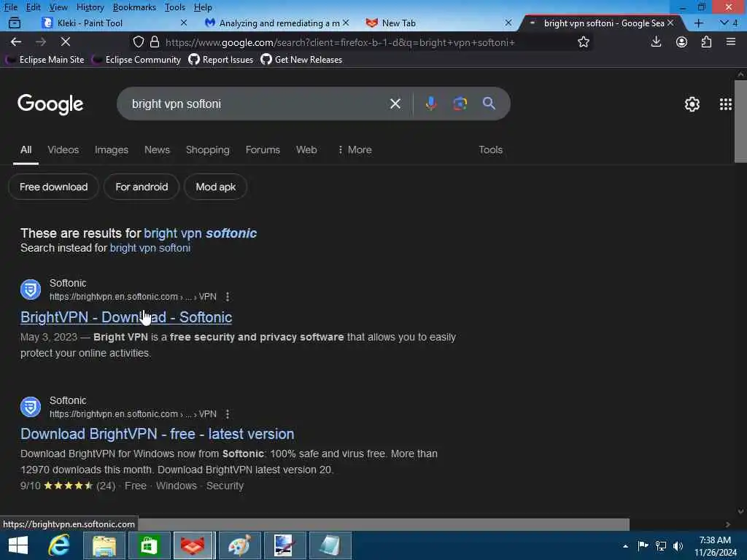This screenshot has height=560, width=747.
Task: Open the Tools menu in menu bar
Action: pyautogui.click(x=174, y=7)
